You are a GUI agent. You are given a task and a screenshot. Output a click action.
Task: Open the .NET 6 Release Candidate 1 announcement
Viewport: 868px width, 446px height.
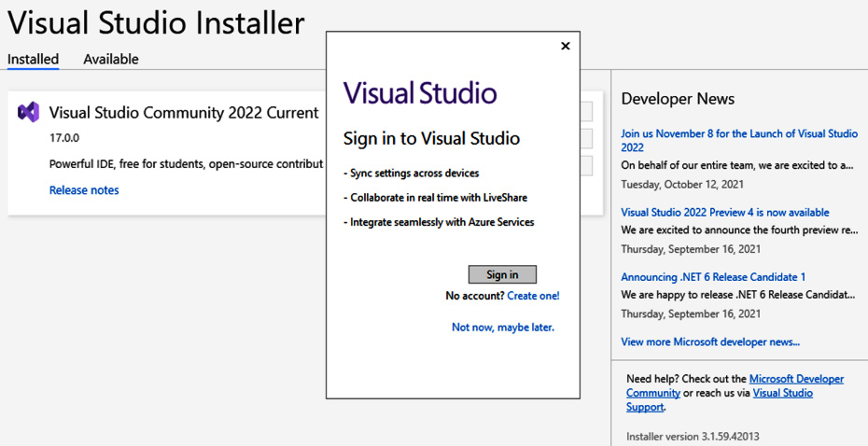(x=713, y=277)
